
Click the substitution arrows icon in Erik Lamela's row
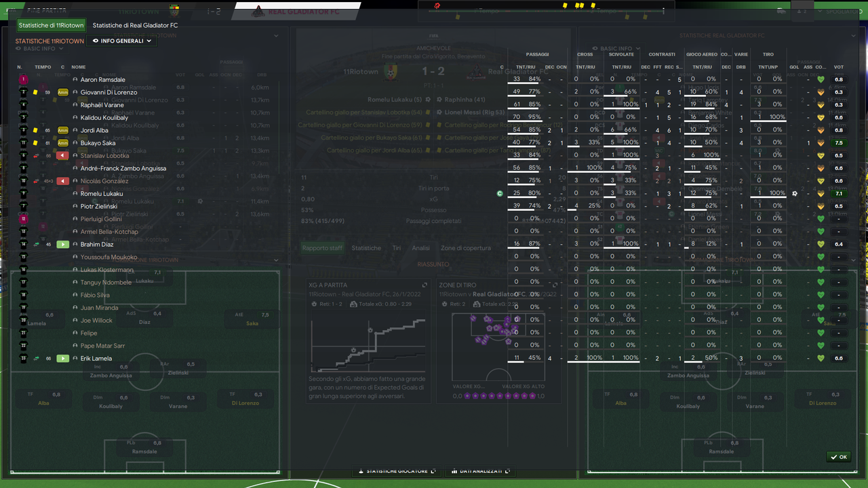tap(35, 358)
